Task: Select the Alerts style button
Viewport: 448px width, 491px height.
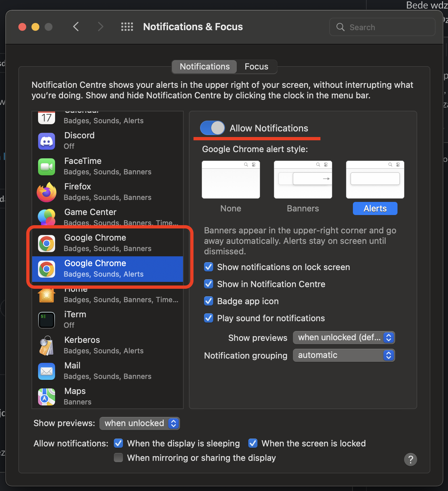Action: [375, 208]
